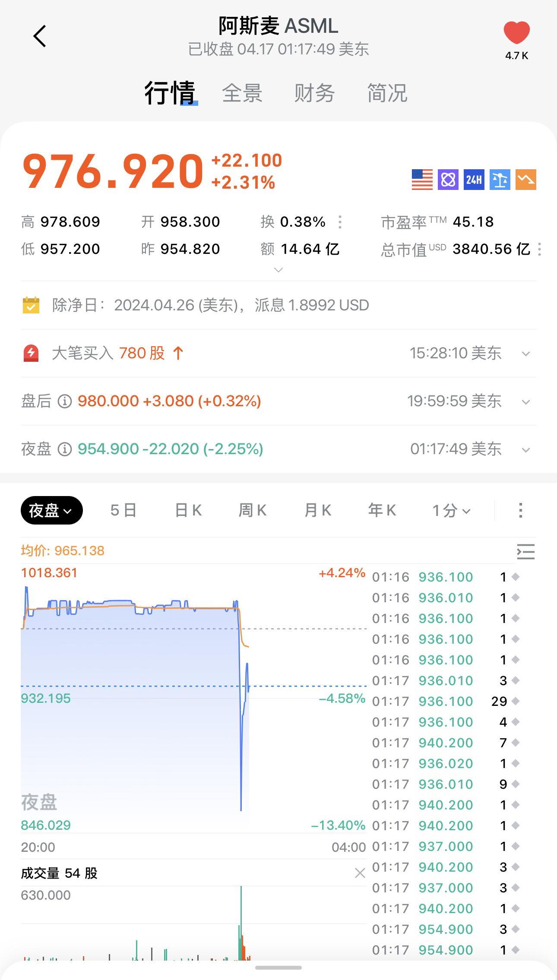Toggle the red heart favorite icon
Viewport: 557px width, 980px height.
point(516,33)
